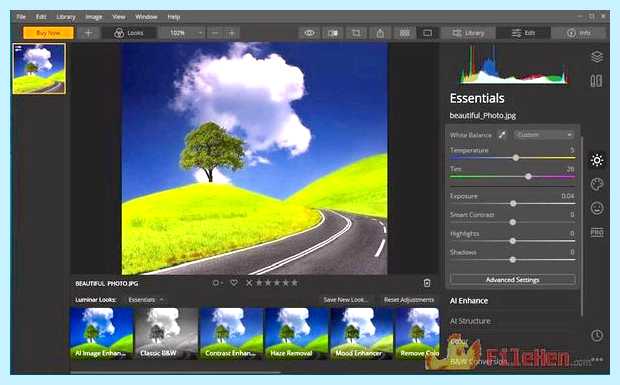Open the White Balance Custom dropdown
This screenshot has width=620, height=385.
coord(544,135)
